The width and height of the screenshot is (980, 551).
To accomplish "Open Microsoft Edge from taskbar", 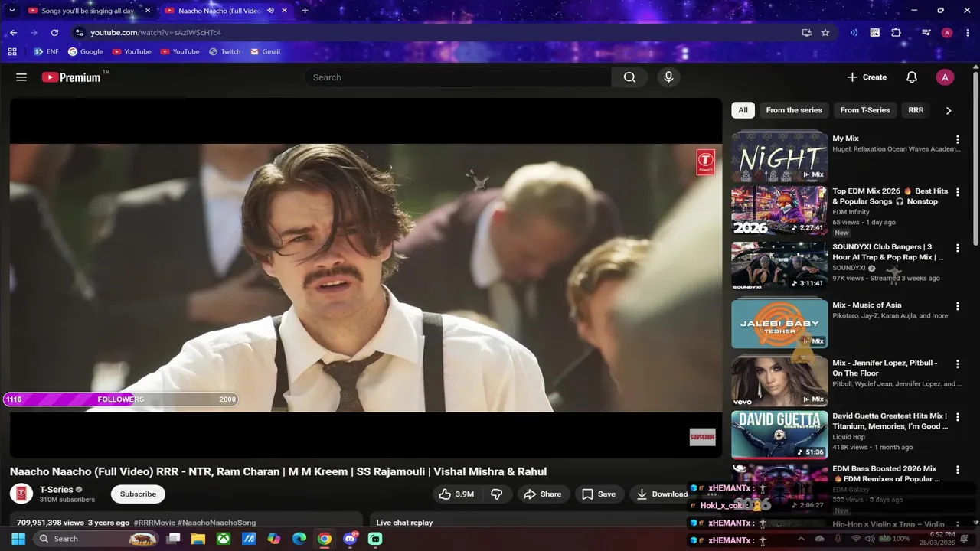I will pyautogui.click(x=299, y=539).
